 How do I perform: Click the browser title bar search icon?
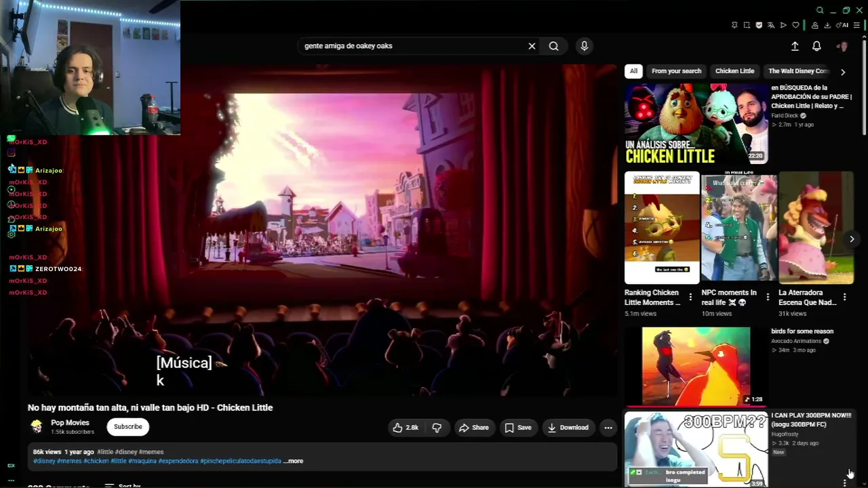[x=820, y=10]
